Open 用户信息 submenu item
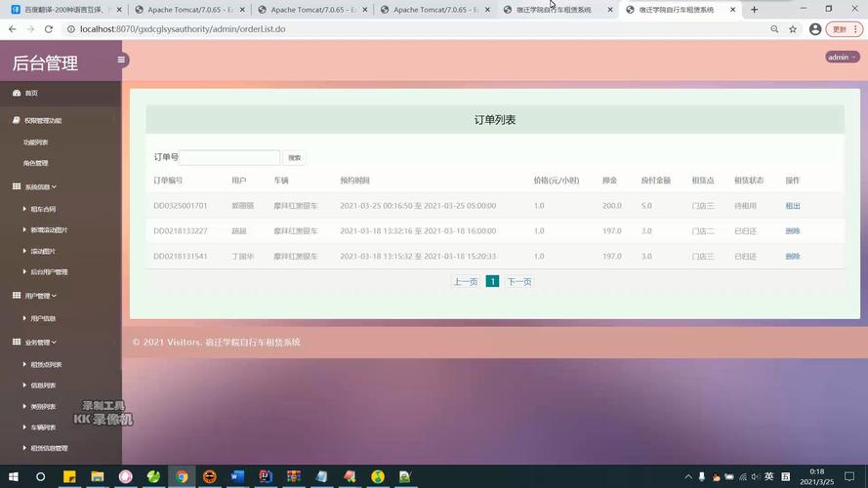Image resolution: width=868 pixels, height=488 pixels. point(43,319)
